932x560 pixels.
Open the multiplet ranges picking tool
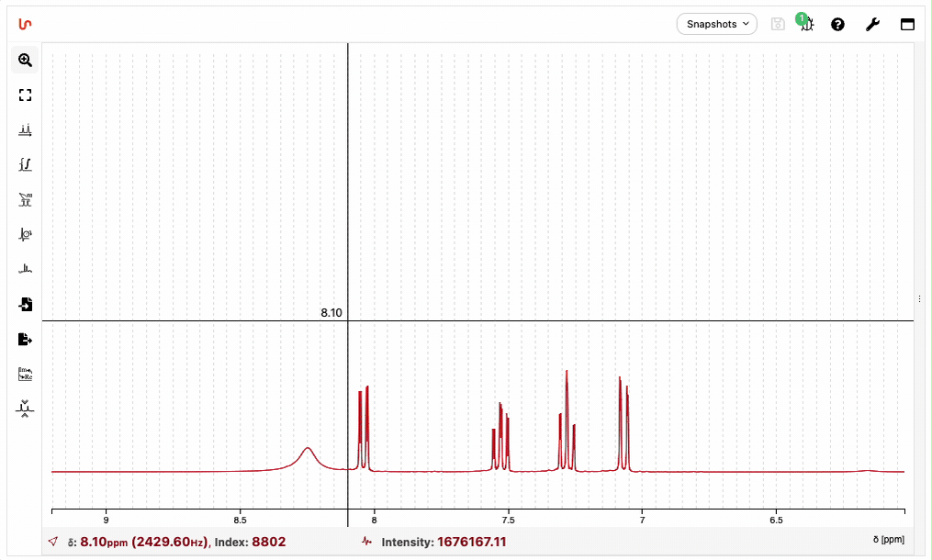coord(25,199)
